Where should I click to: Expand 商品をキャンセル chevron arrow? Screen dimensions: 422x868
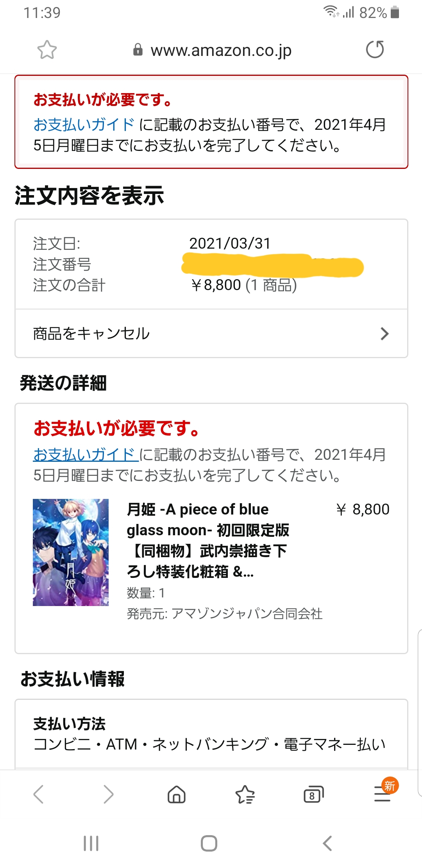point(384,334)
